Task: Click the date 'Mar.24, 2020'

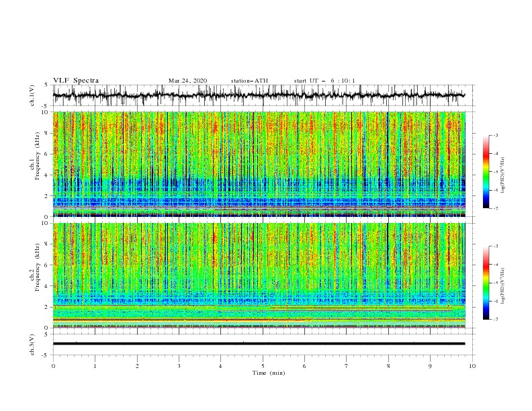Action: (187, 81)
